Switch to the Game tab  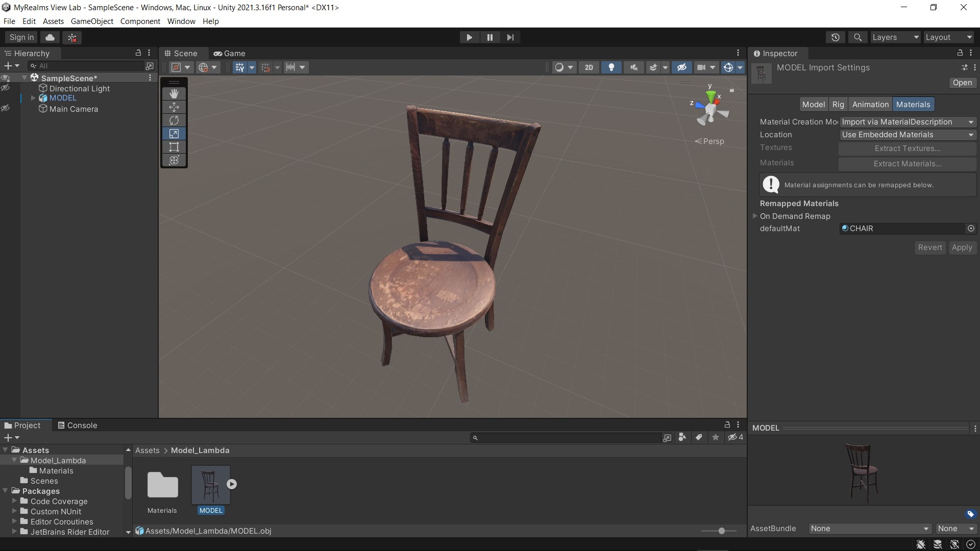click(229, 54)
